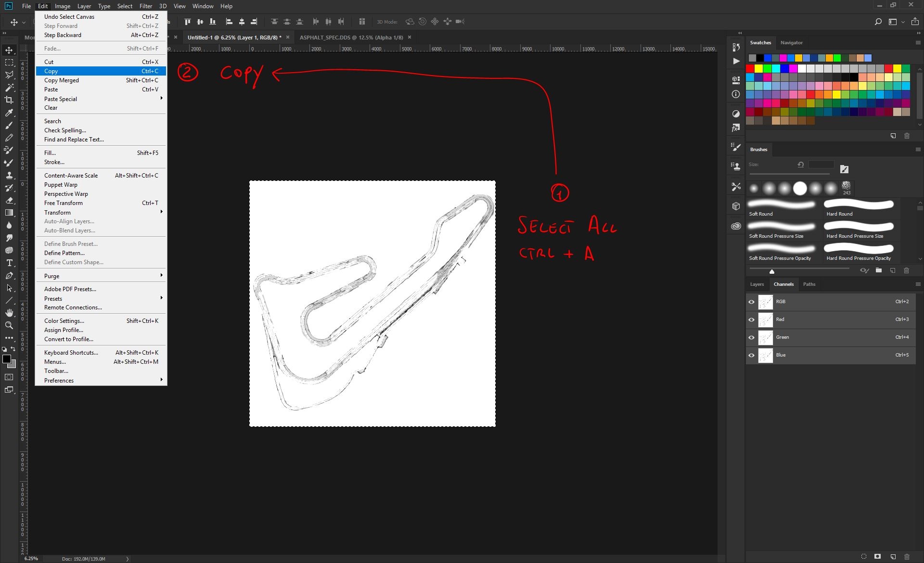Select the Soft Round brush preset
The width and height of the screenshot is (924, 563).
click(x=782, y=208)
